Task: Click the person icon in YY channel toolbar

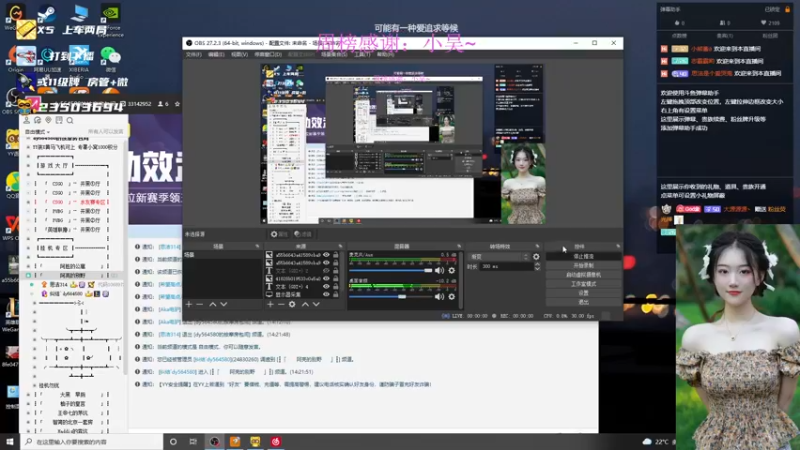Action: click(27, 120)
